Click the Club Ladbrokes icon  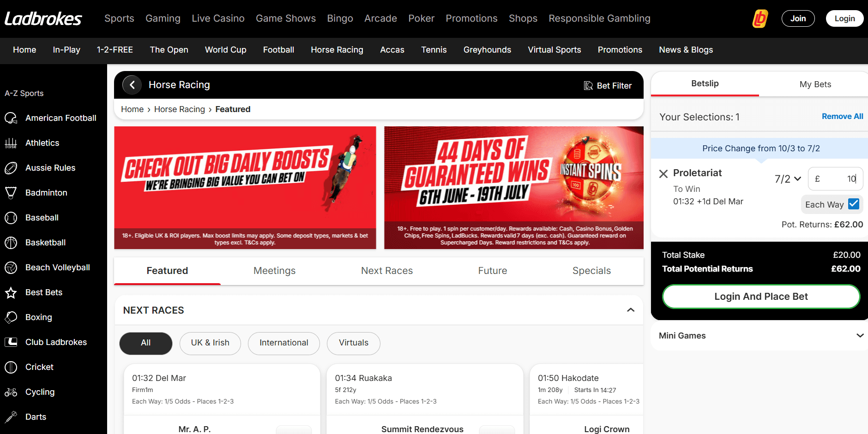[x=11, y=342]
